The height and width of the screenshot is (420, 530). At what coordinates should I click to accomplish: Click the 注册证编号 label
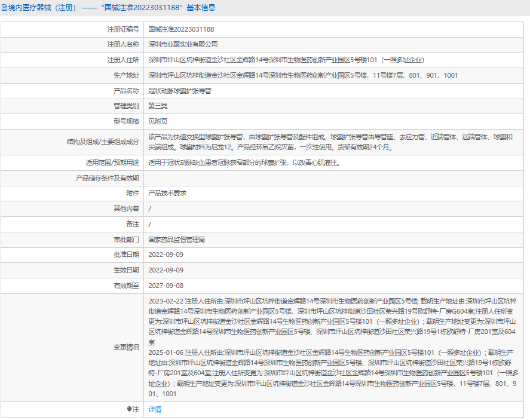coord(123,29)
